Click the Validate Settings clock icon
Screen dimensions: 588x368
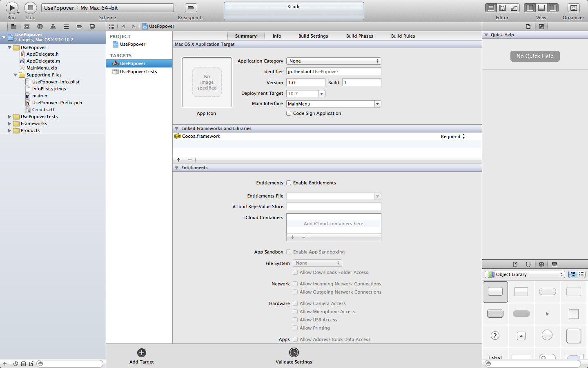pos(294,352)
